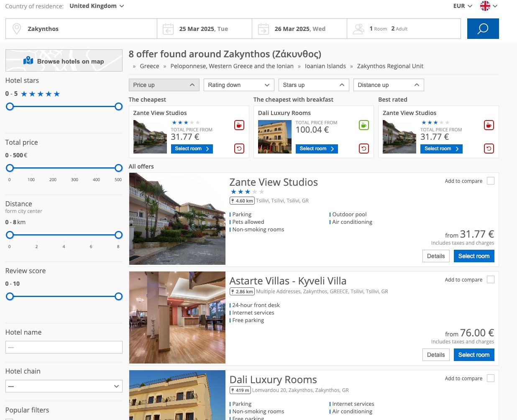Click the Ioanian Islands breadcrumb

(325, 66)
